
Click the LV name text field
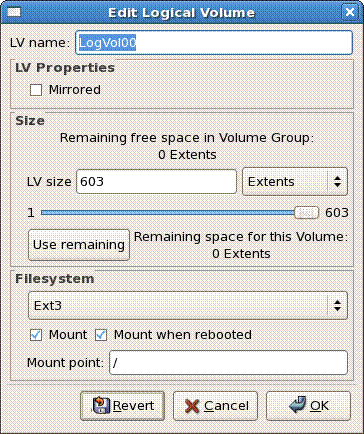point(214,43)
